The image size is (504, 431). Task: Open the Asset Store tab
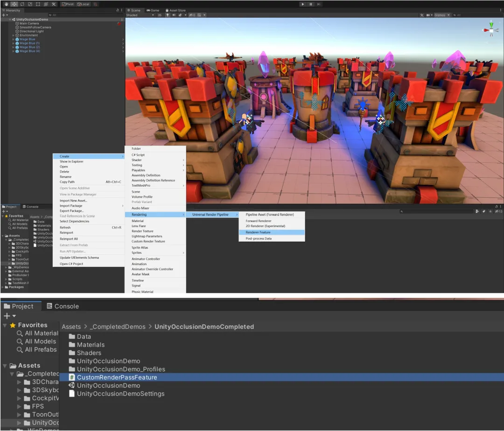175,10
